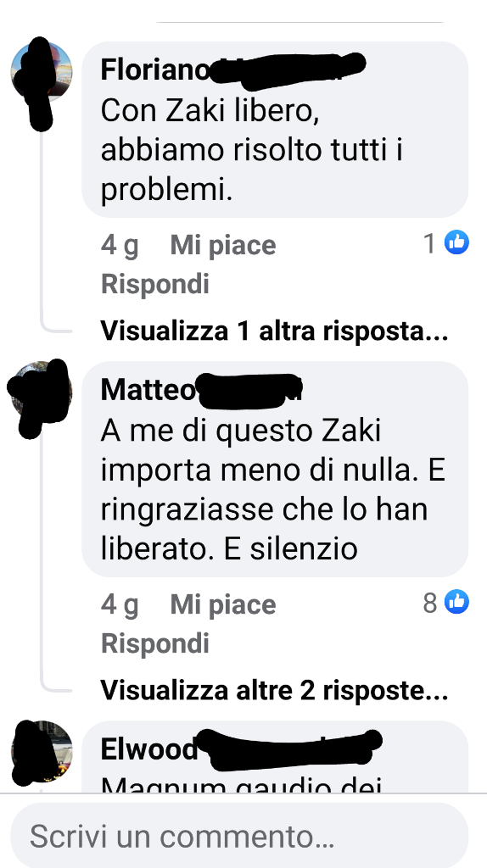
Task: Reply to Matteo's comment via Rispondi
Action: pos(155,644)
